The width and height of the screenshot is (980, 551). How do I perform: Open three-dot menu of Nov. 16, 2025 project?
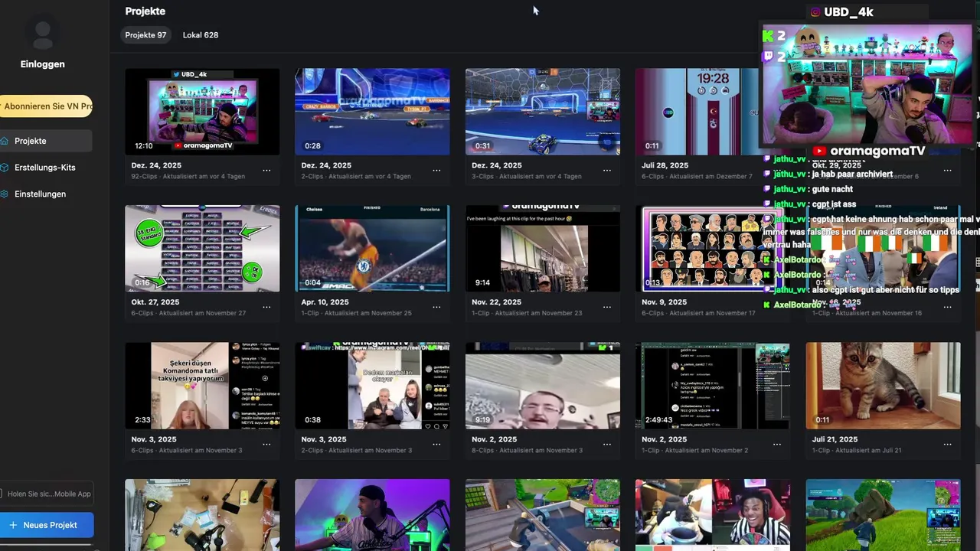tap(947, 307)
